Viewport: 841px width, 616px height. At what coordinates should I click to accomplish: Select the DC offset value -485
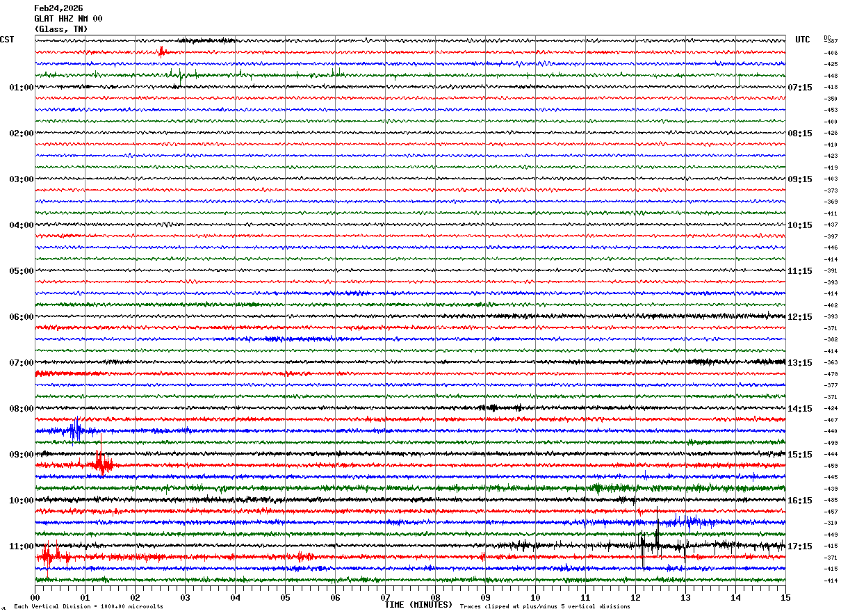point(831,501)
